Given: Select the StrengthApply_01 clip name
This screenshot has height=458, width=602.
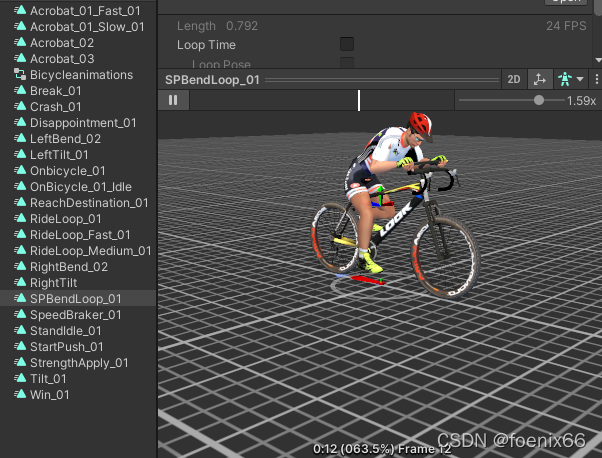Looking at the screenshot, I should pos(79,363).
